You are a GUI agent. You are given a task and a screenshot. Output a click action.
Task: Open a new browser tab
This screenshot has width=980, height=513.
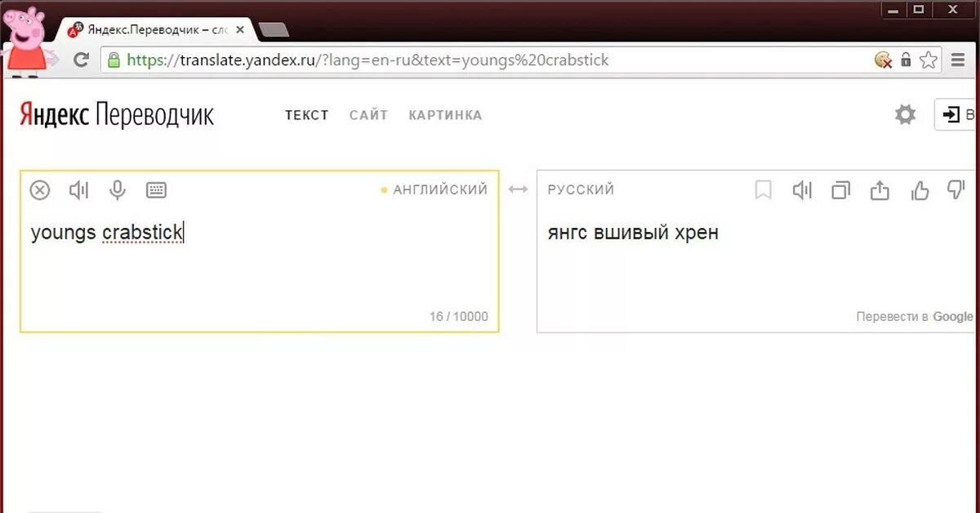click(273, 30)
